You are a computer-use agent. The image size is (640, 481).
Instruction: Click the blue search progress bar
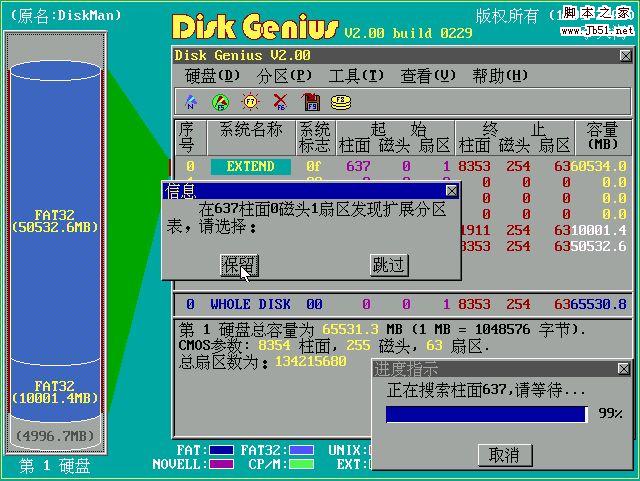click(486, 414)
